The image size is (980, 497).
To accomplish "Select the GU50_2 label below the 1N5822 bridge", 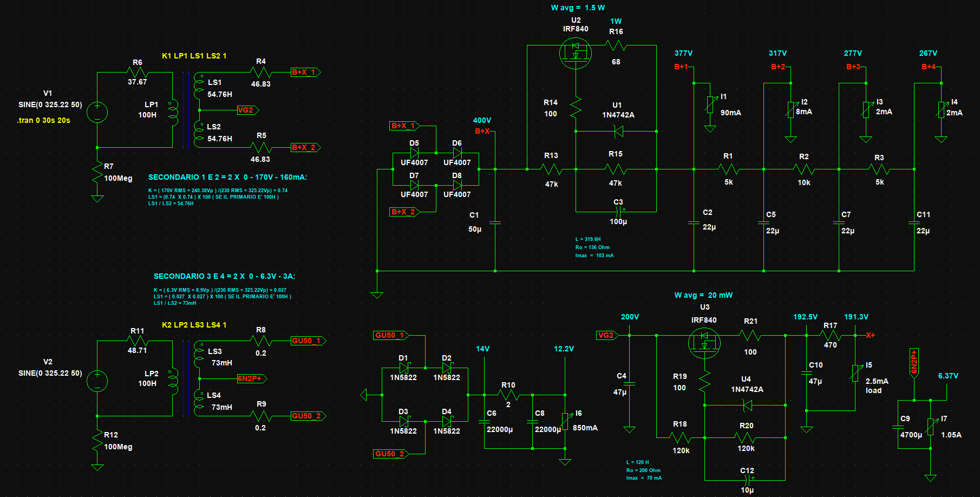I will [x=390, y=454].
